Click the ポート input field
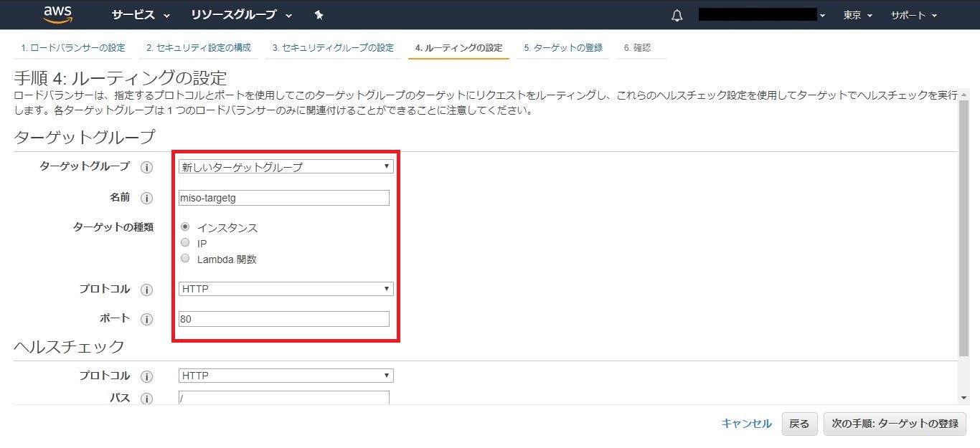 click(283, 319)
